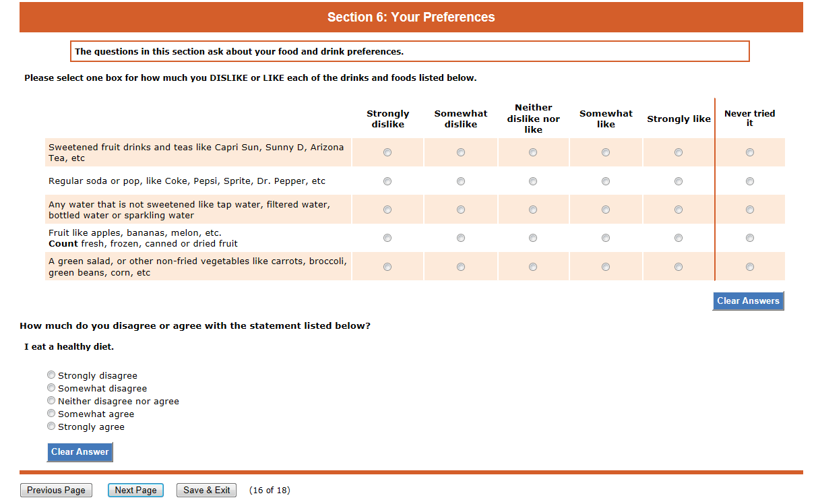This screenshot has width=816, height=504.
Task: Select Somewhat dislike for fruit row
Action: pyautogui.click(x=461, y=238)
